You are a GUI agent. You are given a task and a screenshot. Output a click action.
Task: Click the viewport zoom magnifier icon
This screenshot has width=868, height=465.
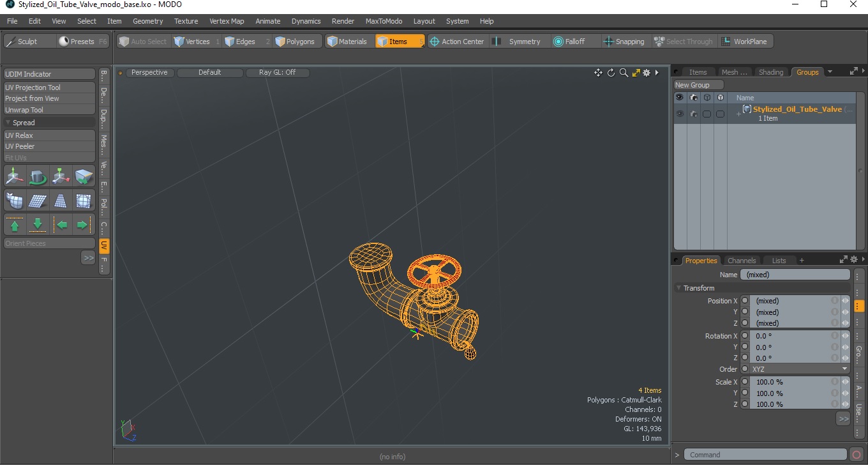coord(624,73)
